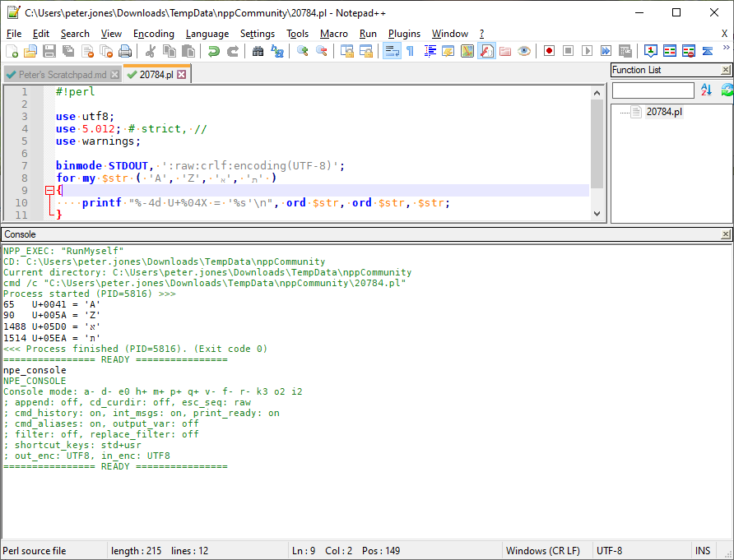Open the question mark help menu
The image size is (734, 560).
coord(481,34)
